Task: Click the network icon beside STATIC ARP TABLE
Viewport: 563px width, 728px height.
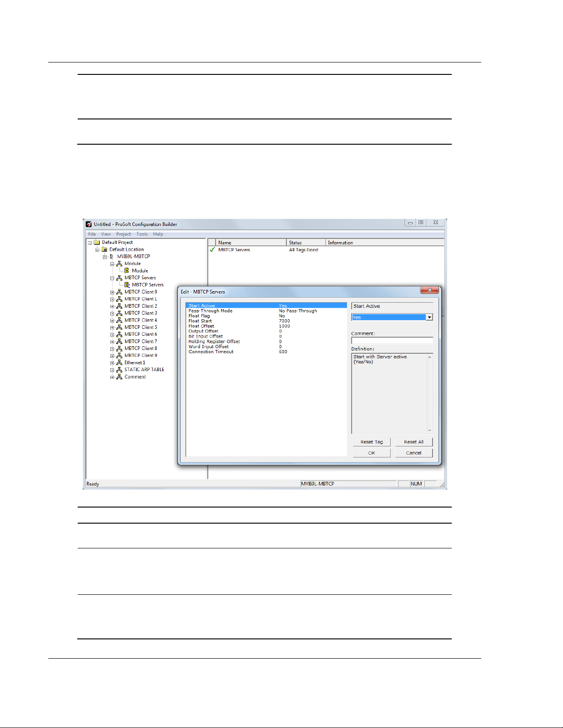Action: tap(119, 370)
